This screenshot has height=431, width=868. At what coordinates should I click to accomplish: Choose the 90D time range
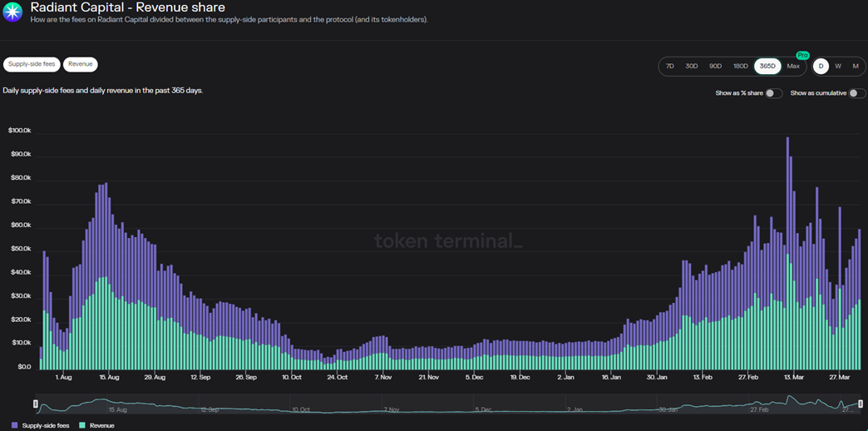point(715,67)
